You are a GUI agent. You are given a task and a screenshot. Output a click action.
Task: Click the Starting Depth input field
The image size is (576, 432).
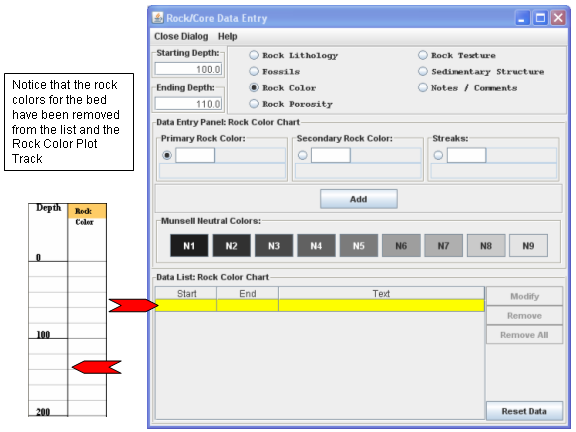(x=188, y=69)
